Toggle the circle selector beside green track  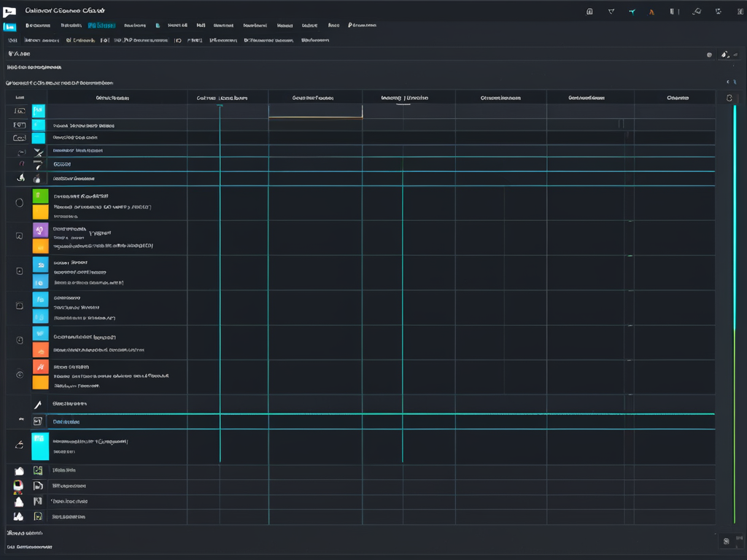20,203
